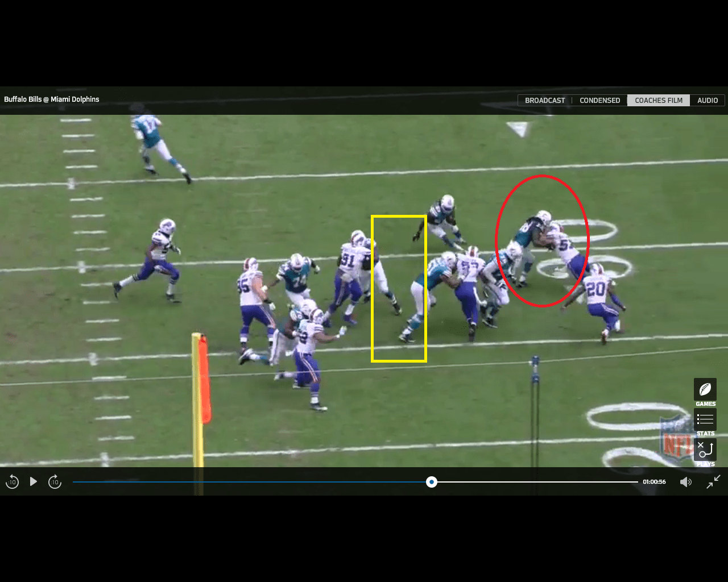
Task: Switch to the Audio feed tab
Action: pos(707,101)
